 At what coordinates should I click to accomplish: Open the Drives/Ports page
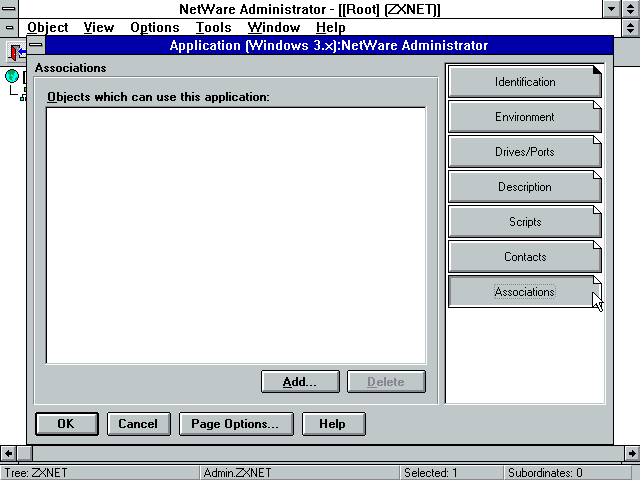(524, 151)
